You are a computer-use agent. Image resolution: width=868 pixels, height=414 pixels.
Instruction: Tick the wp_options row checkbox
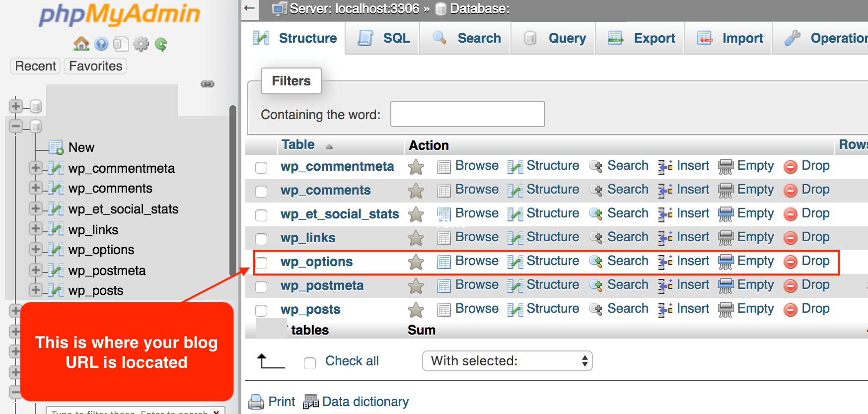(x=261, y=263)
